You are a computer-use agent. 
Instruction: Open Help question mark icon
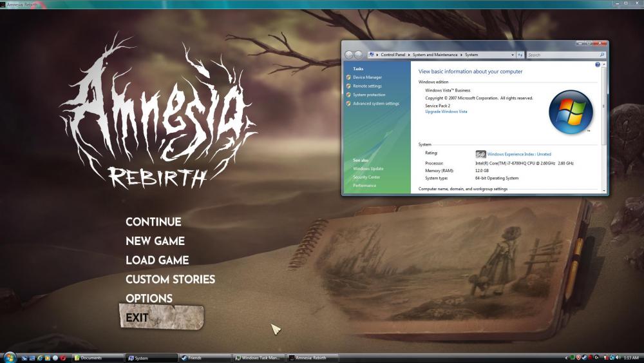coord(598,64)
